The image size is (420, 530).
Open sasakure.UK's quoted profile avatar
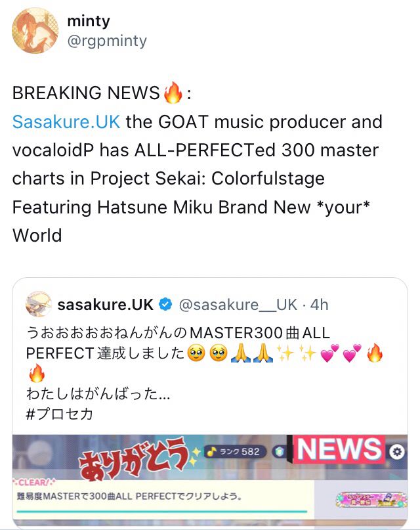pyautogui.click(x=39, y=304)
